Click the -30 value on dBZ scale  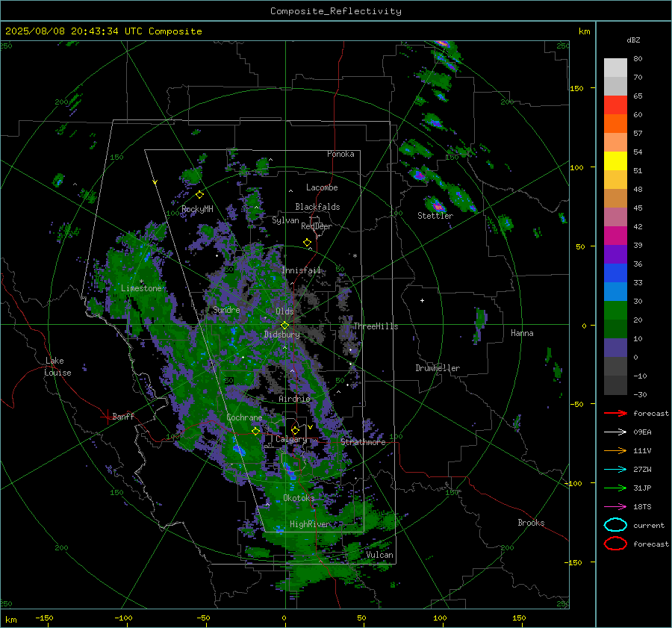click(640, 394)
